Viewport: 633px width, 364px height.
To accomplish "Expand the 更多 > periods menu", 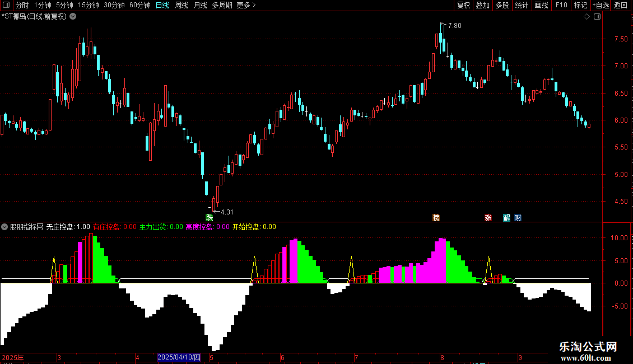I will [x=246, y=5].
